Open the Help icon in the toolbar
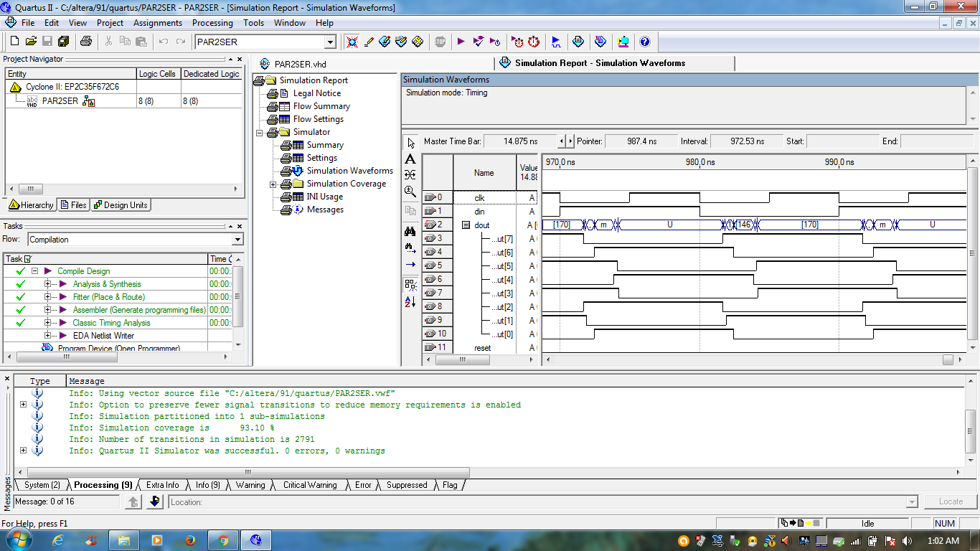The height and width of the screenshot is (551, 980). 644,42
